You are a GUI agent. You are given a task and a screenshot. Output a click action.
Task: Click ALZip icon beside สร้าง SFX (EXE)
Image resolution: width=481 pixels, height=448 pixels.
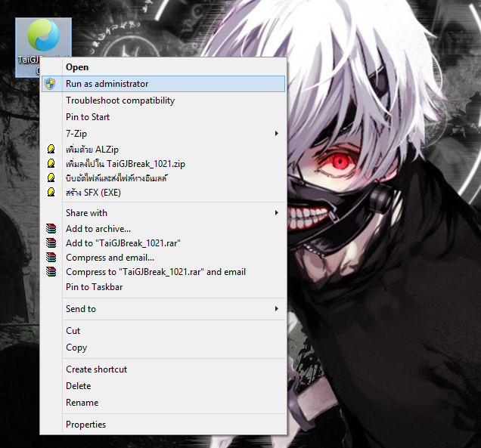click(x=51, y=193)
